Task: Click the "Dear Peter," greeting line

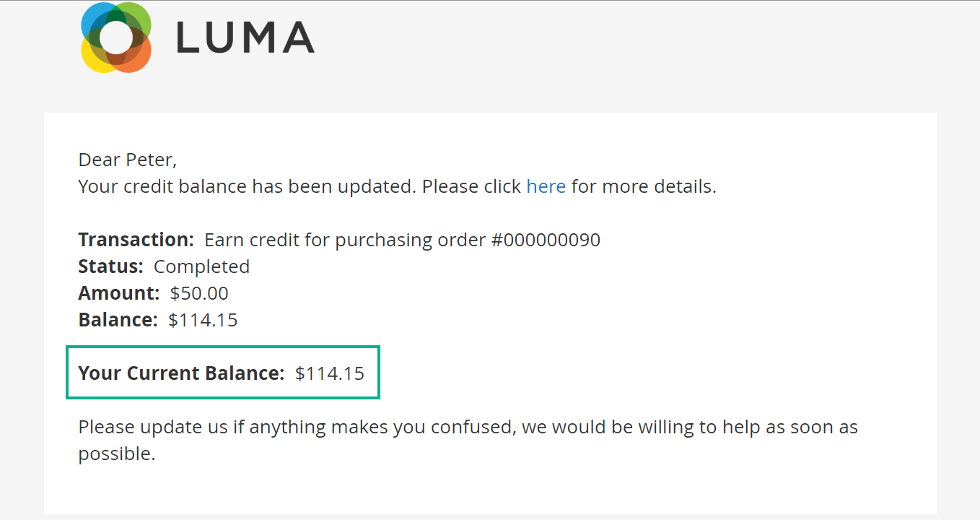Action: click(127, 160)
